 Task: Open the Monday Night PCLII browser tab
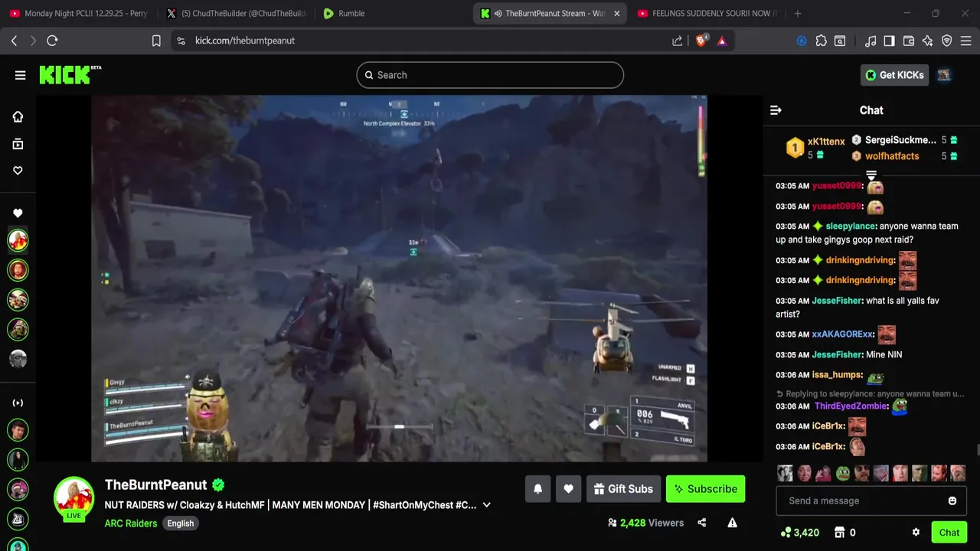[x=80, y=13]
